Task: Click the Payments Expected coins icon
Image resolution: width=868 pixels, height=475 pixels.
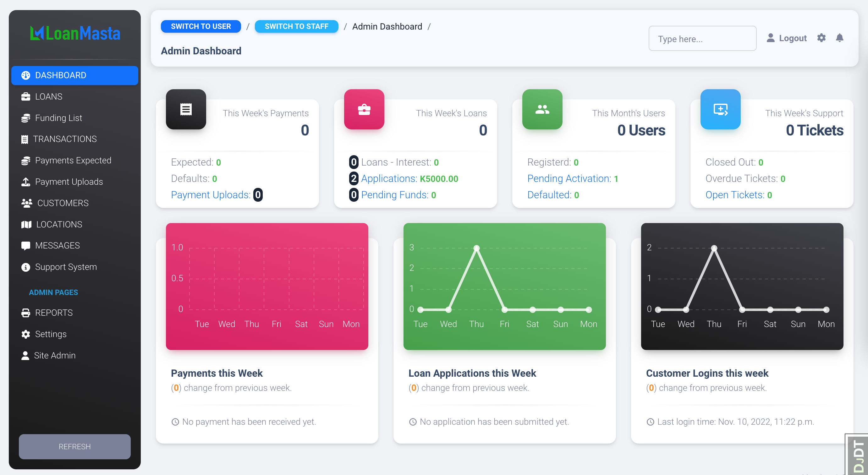Action: point(25,161)
